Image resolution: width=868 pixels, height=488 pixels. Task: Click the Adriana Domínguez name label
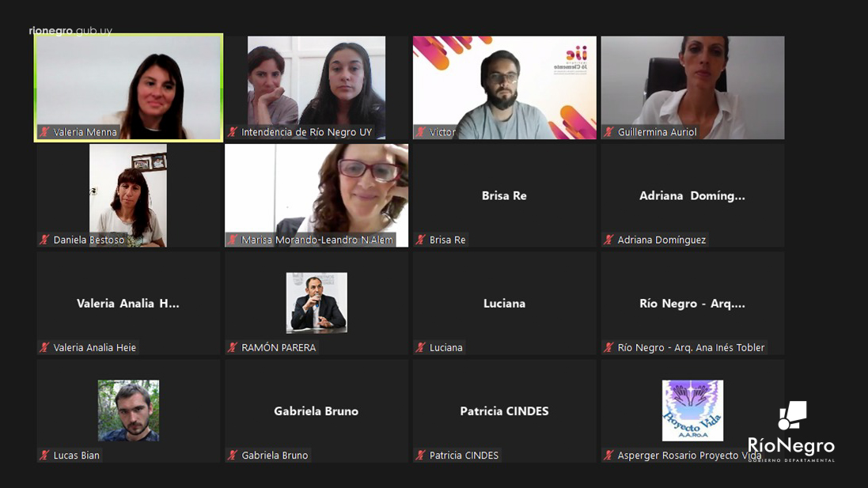pyautogui.click(x=661, y=240)
